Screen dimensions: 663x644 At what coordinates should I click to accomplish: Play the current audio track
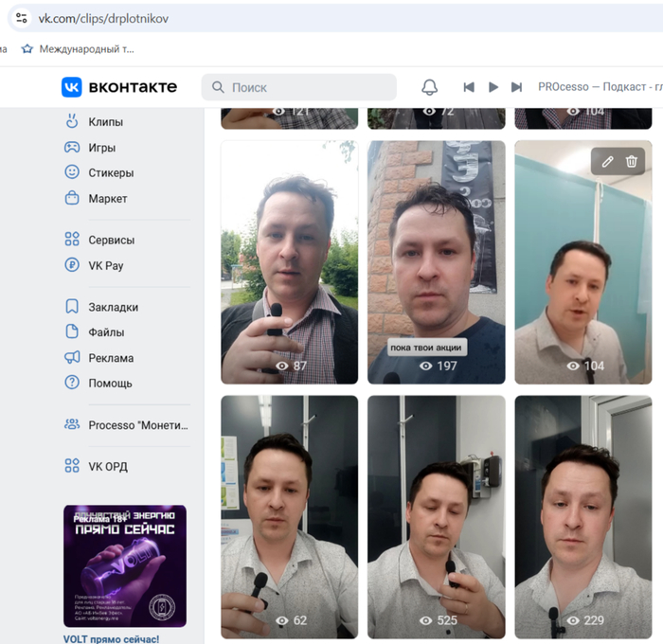click(x=493, y=87)
